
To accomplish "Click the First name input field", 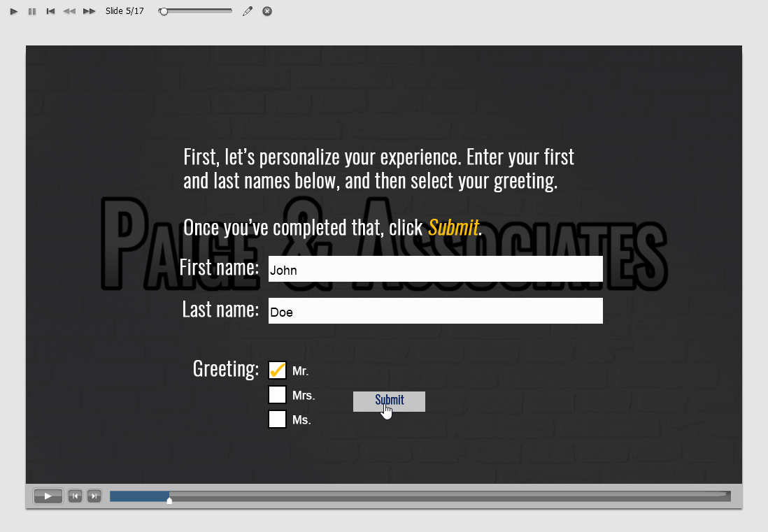I will pos(436,268).
